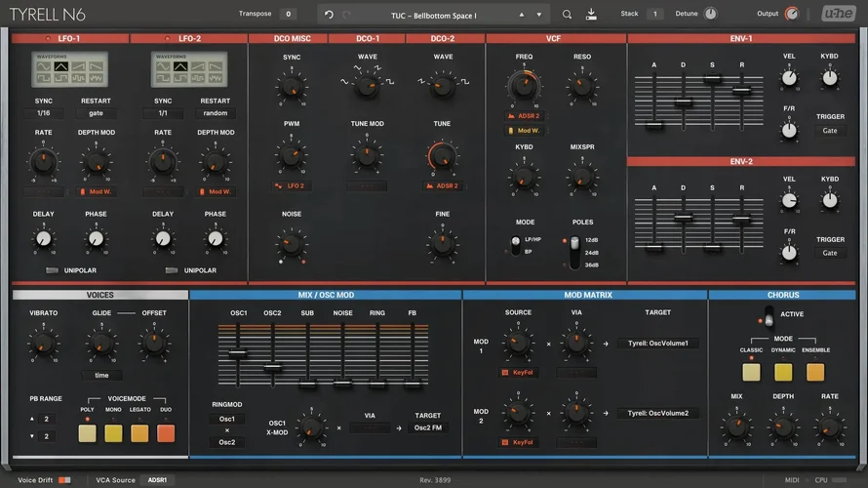
Task: Click the Transpose value field
Action: click(287, 15)
